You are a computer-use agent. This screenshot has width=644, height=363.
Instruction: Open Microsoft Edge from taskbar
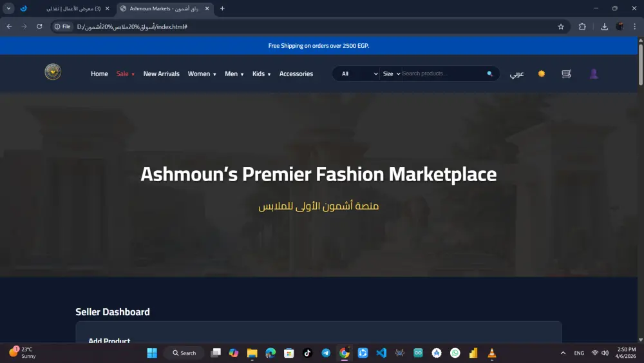(270, 353)
